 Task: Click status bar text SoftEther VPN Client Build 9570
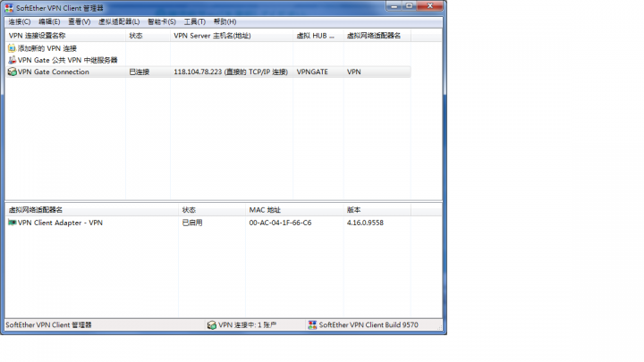click(x=369, y=325)
